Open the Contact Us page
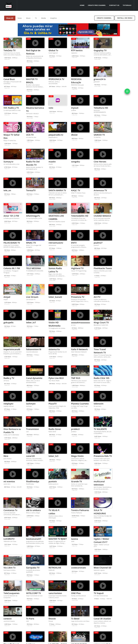The width and height of the screenshot is (138, 644). click(x=114, y=5)
